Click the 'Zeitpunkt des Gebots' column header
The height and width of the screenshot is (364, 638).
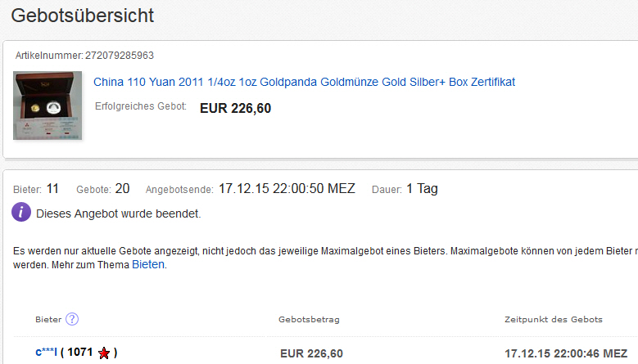[x=553, y=319]
